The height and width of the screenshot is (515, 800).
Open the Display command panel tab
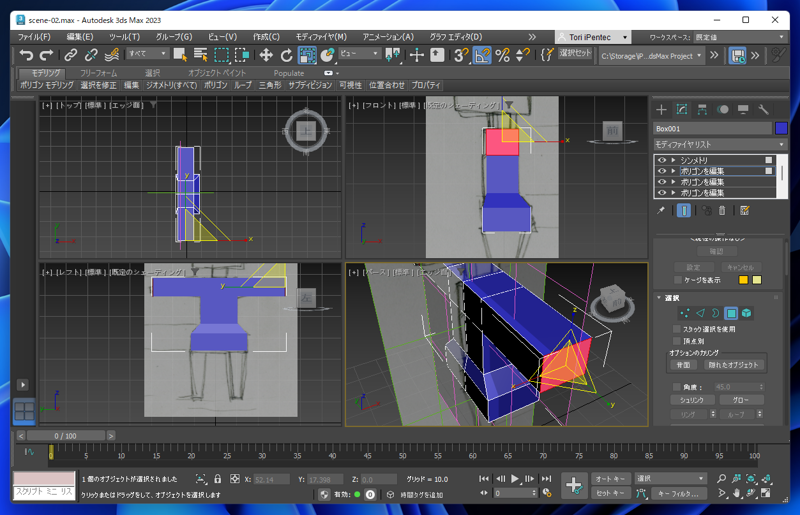pyautogui.click(x=743, y=110)
